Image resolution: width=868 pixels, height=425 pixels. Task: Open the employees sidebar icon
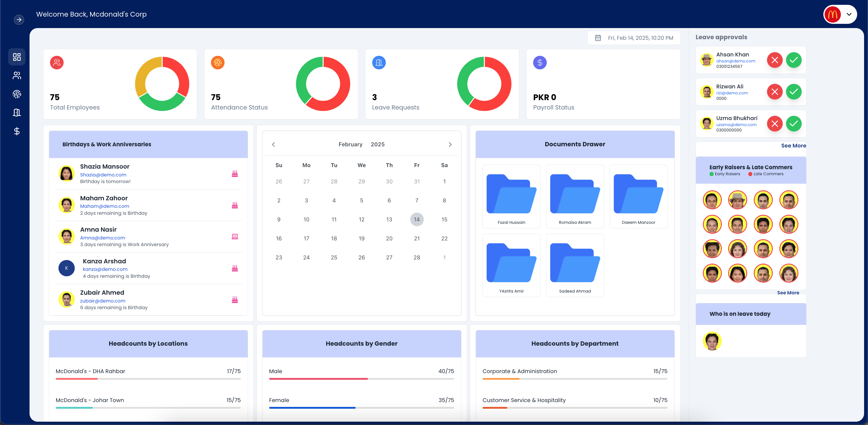17,75
